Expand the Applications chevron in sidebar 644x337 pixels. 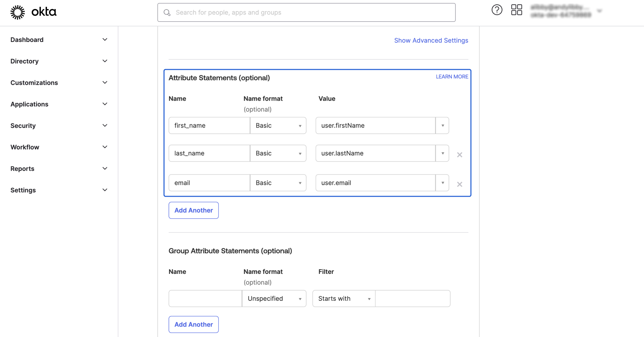pyautogui.click(x=105, y=104)
